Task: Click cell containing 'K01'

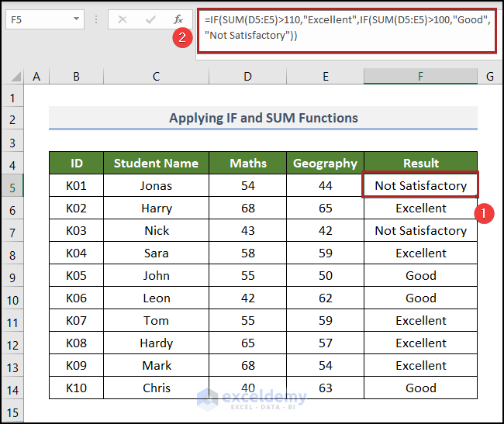Action: 76,186
